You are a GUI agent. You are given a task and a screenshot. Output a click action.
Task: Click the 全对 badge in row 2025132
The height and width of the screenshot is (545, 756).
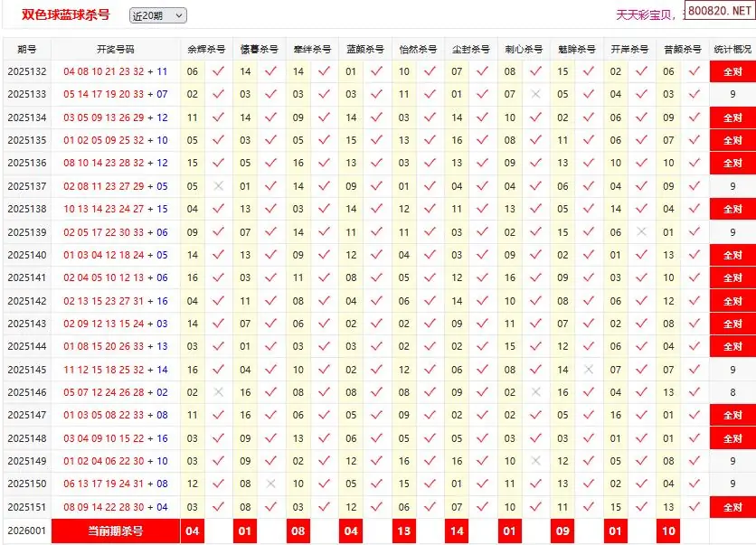732,71
